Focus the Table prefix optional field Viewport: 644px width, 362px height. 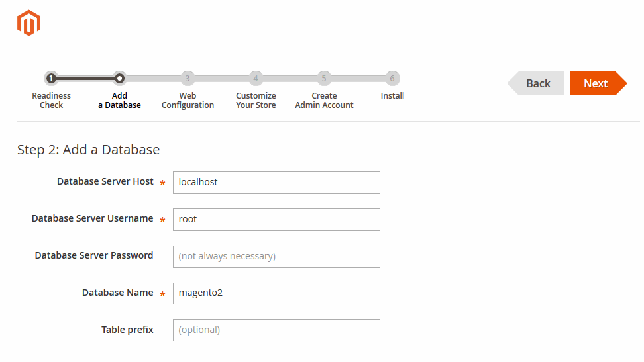point(276,330)
